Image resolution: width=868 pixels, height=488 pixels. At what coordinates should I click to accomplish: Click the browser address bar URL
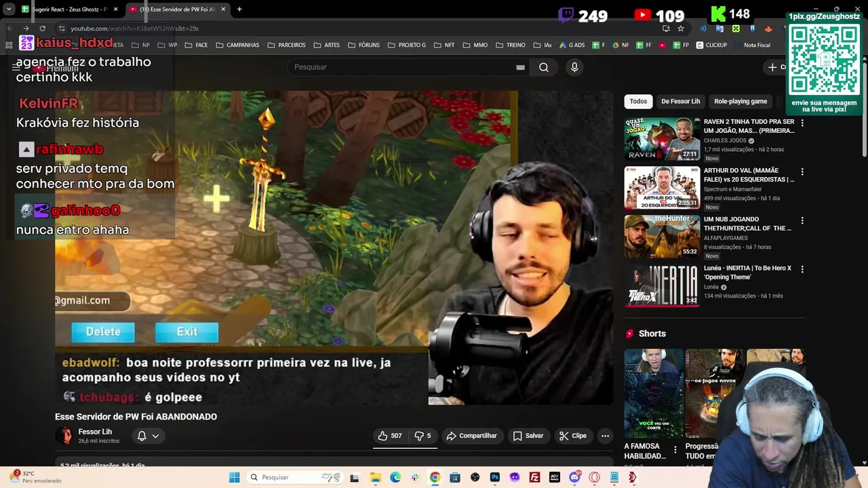click(x=134, y=28)
